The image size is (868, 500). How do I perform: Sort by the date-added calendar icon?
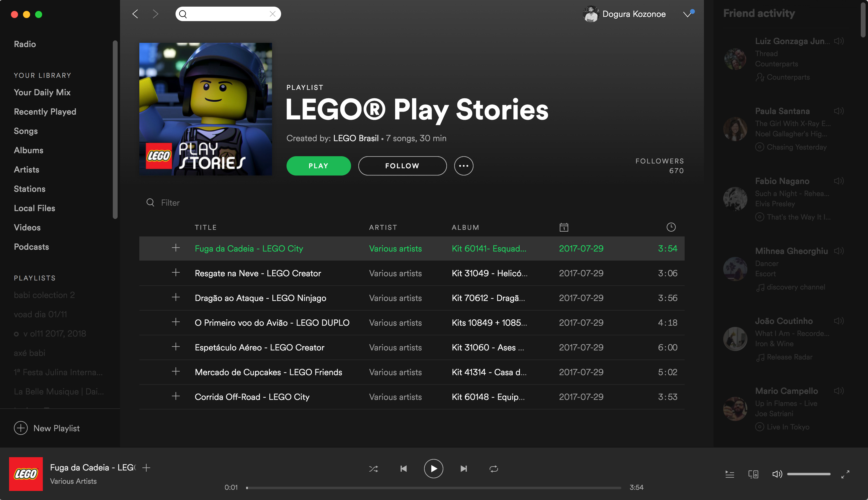[563, 227]
